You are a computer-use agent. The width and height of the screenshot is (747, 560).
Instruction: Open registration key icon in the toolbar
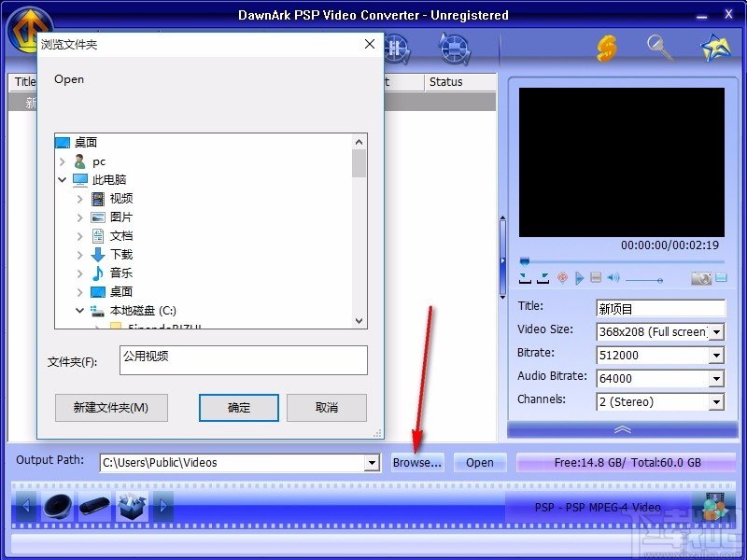point(659,48)
